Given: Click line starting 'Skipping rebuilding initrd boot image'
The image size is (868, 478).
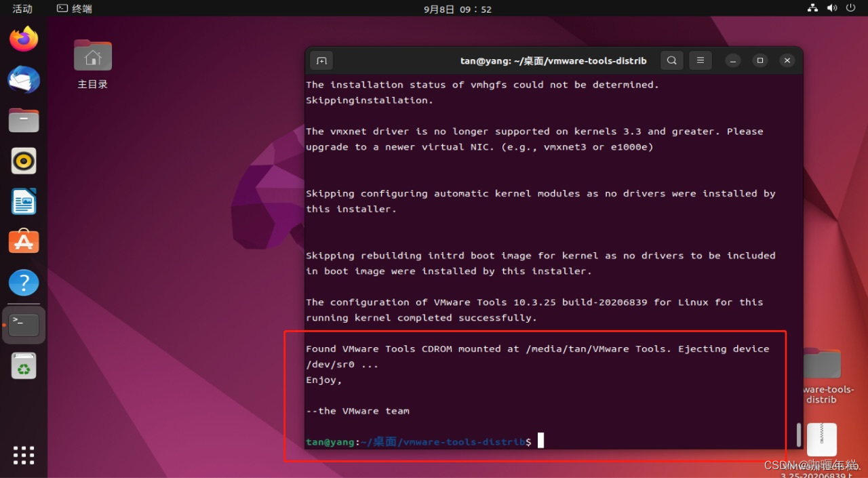Looking at the screenshot, I should [x=540, y=256].
